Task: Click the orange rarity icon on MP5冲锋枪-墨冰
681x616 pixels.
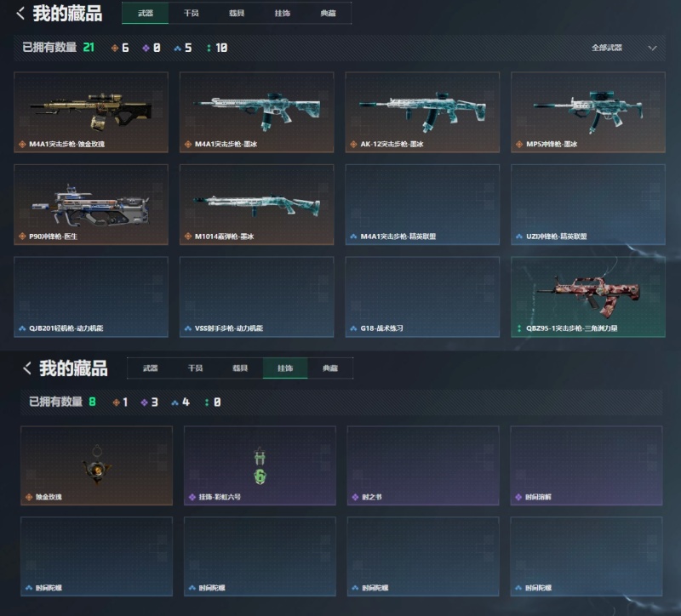Action: [x=519, y=144]
